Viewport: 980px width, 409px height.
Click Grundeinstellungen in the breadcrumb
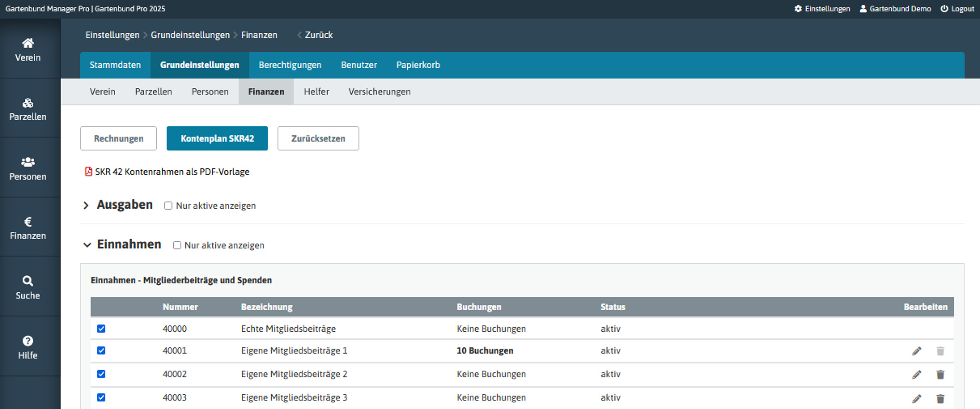tap(190, 35)
